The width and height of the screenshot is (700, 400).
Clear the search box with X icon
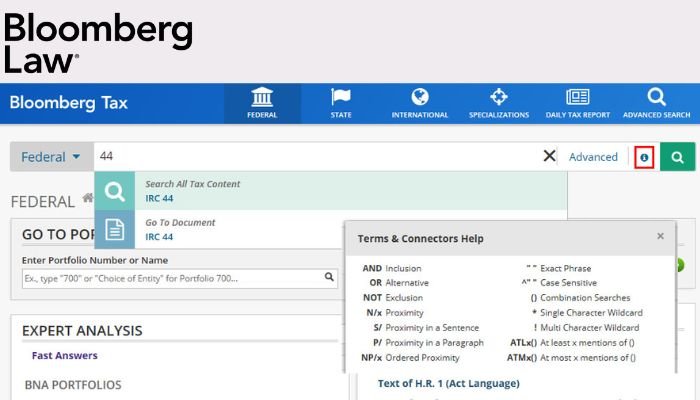[x=550, y=156]
